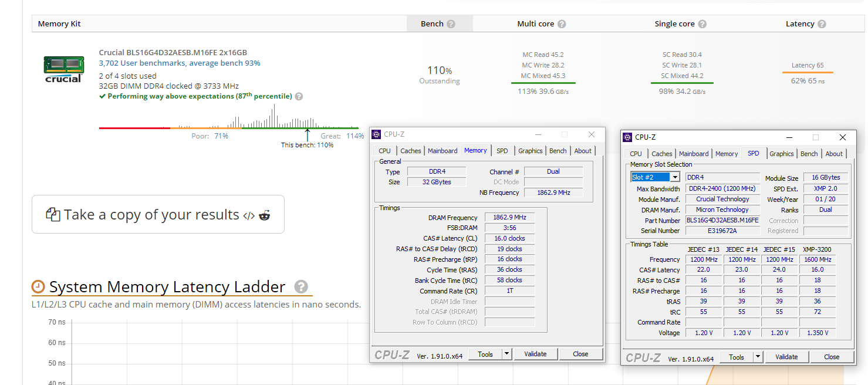Select Memory tab in SPD CPU-Z window
This screenshot has height=385, width=868.
pos(727,154)
